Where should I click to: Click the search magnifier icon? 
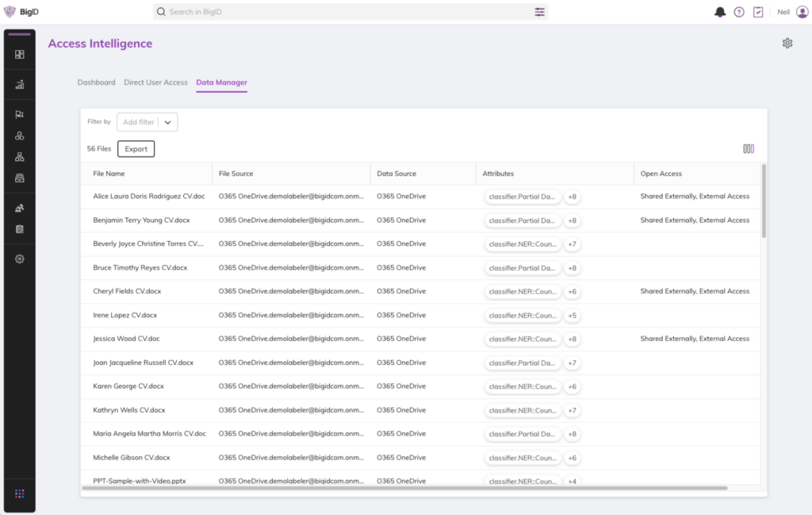tap(161, 12)
